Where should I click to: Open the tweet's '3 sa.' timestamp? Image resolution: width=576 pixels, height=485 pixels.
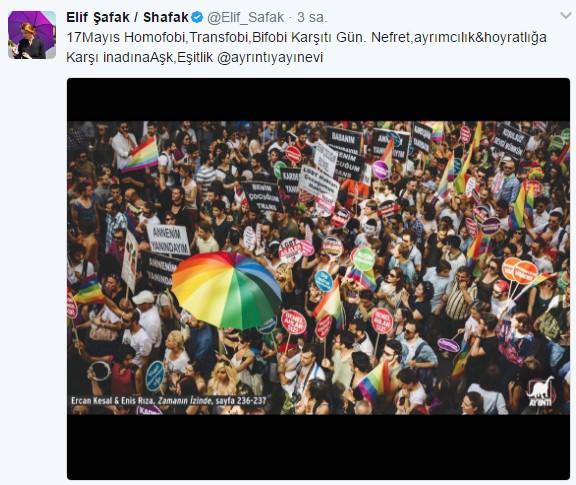click(312, 17)
